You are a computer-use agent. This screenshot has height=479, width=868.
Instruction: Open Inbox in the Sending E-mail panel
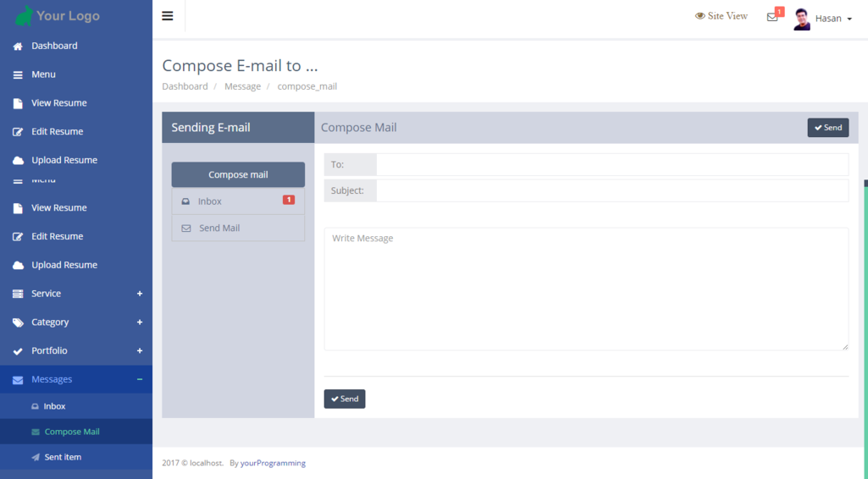click(210, 201)
